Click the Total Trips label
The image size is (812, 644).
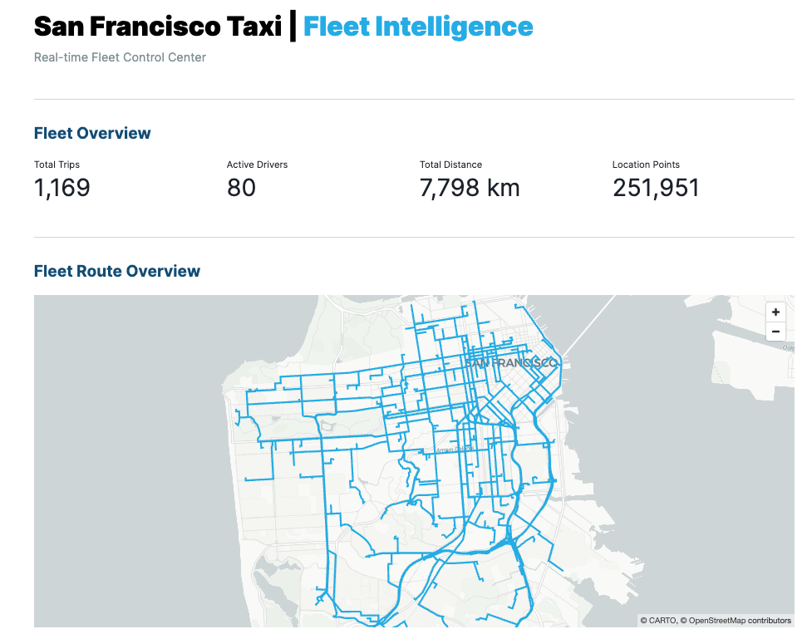tap(57, 165)
